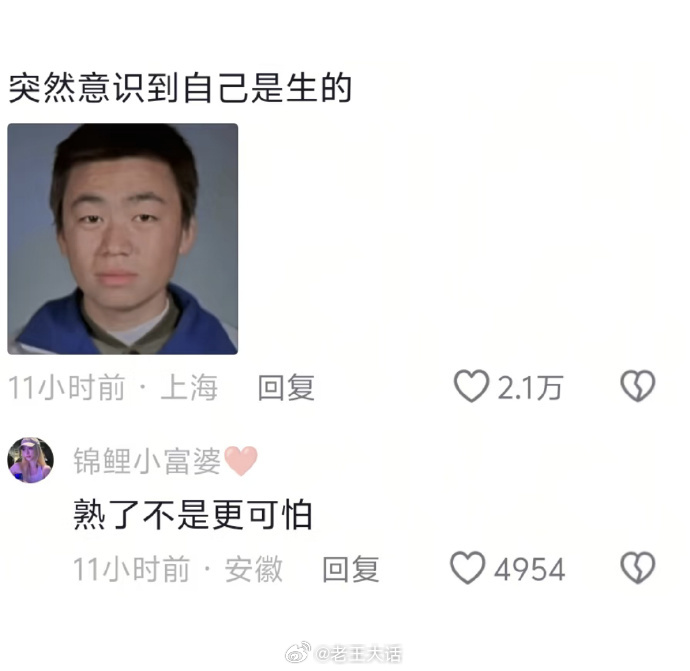
Task: Reply to the comment posted from 上海
Action: pyautogui.click(x=286, y=388)
